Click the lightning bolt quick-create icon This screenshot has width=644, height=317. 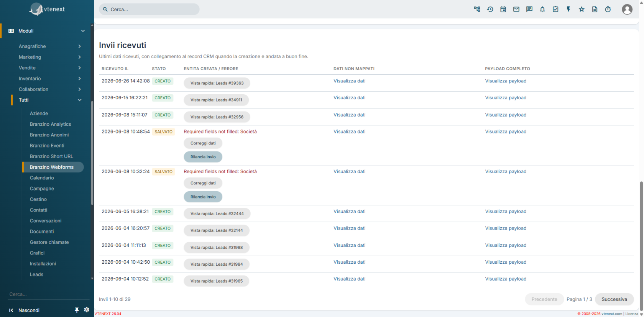coord(568,9)
